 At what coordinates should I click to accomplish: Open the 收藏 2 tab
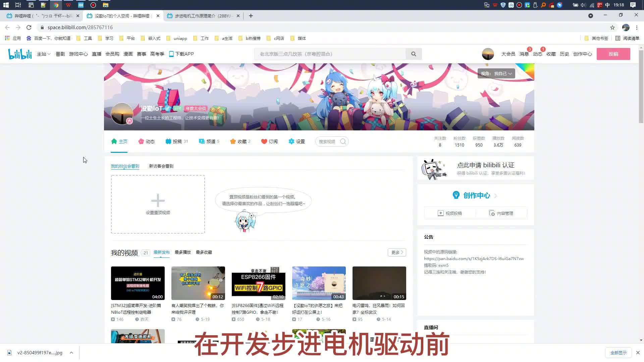point(240,141)
